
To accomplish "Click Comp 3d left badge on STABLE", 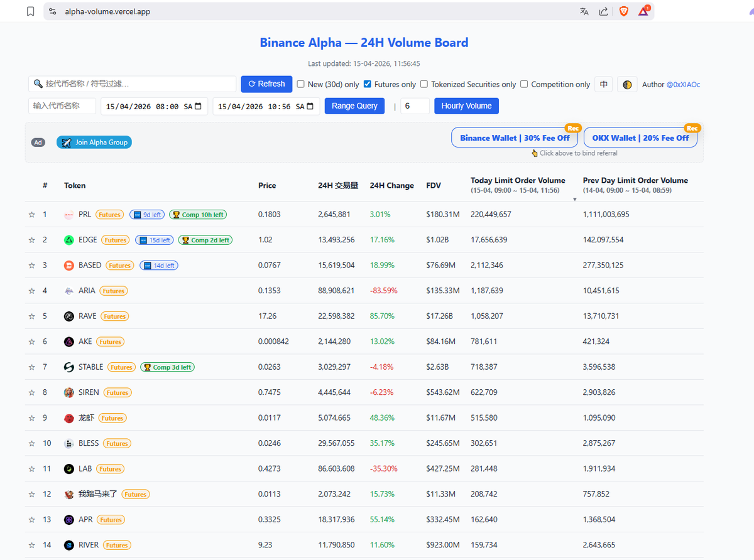I will point(167,367).
